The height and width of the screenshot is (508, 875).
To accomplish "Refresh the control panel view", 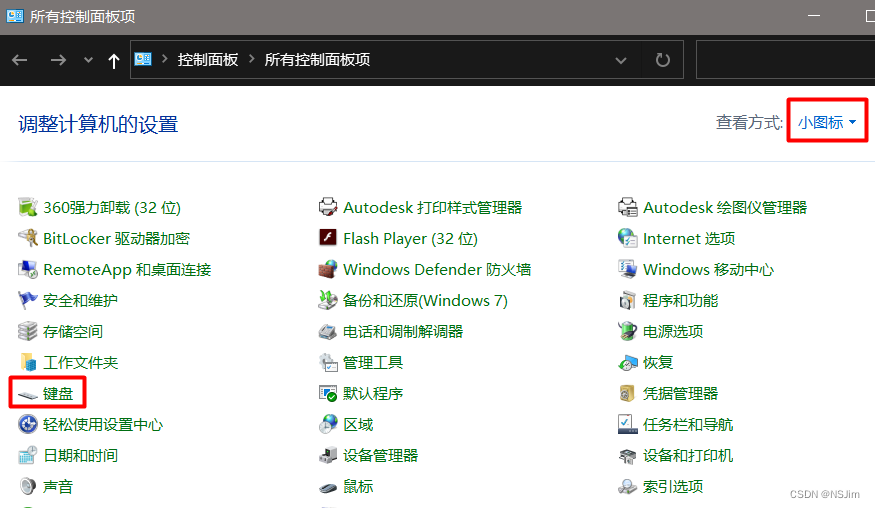I will coord(662,60).
